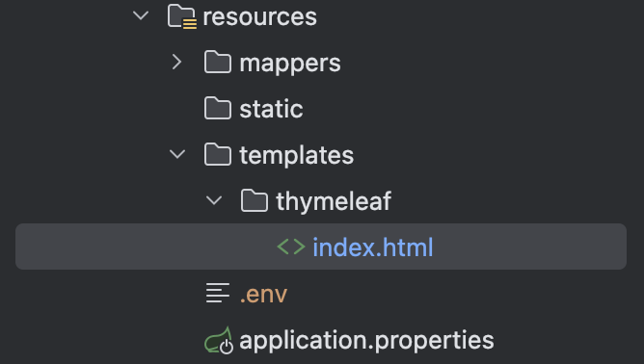Select the .env file name

[263, 295]
